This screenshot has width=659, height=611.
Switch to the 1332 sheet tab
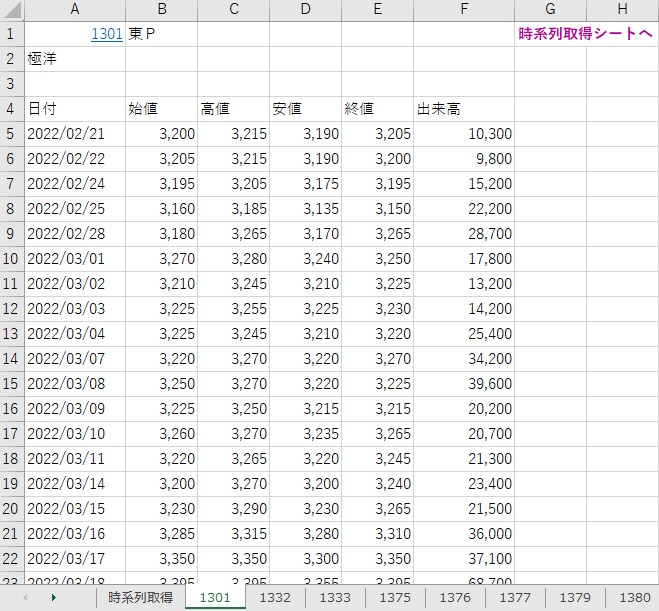[x=275, y=597]
